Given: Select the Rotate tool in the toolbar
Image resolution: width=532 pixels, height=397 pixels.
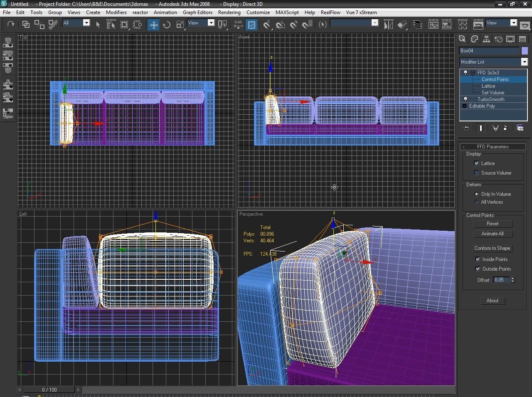Looking at the screenshot, I should (167, 25).
